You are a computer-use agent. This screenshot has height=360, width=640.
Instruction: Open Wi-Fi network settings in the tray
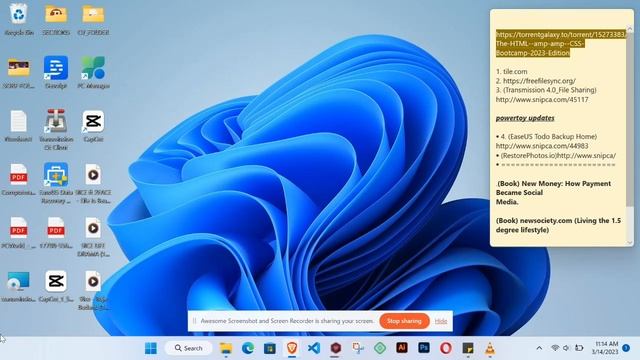[x=555, y=348]
